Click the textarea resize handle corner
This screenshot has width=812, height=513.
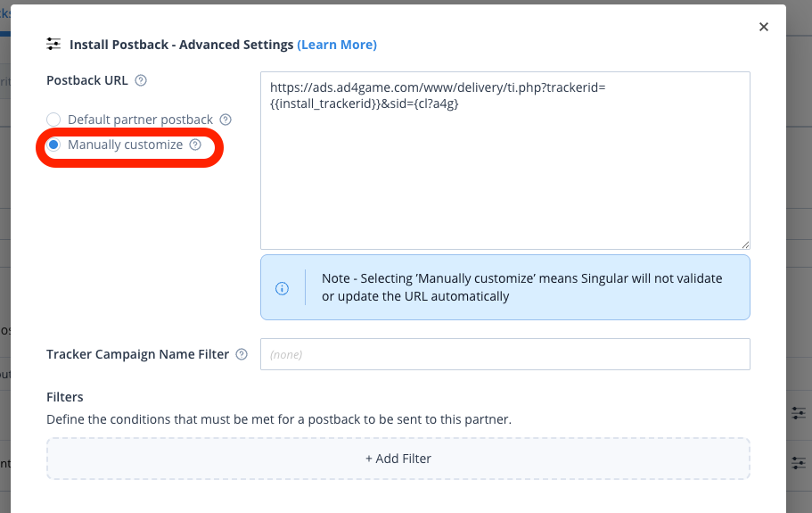click(x=745, y=244)
